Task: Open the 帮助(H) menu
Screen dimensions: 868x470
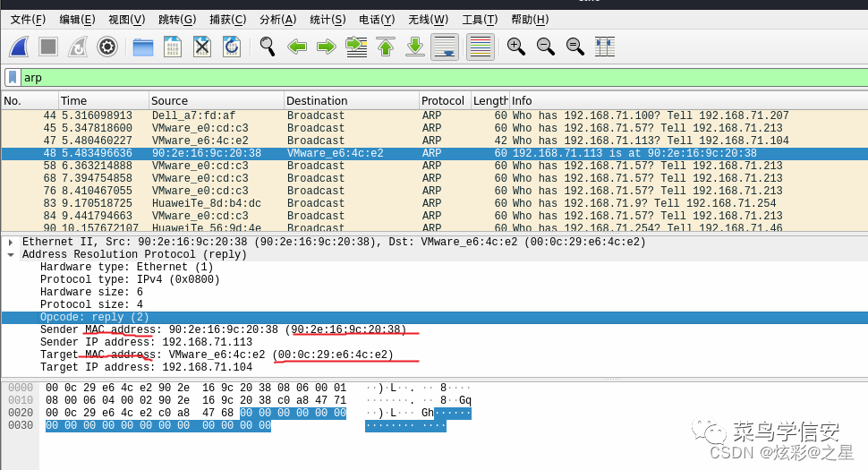Action: click(530, 20)
